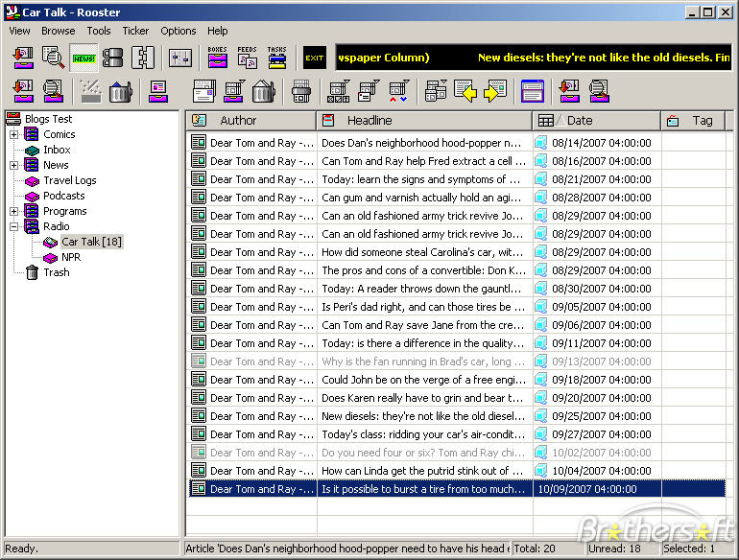The image size is (739, 560).
Task: Go to previous article with left yellow arrow
Action: coord(465,91)
